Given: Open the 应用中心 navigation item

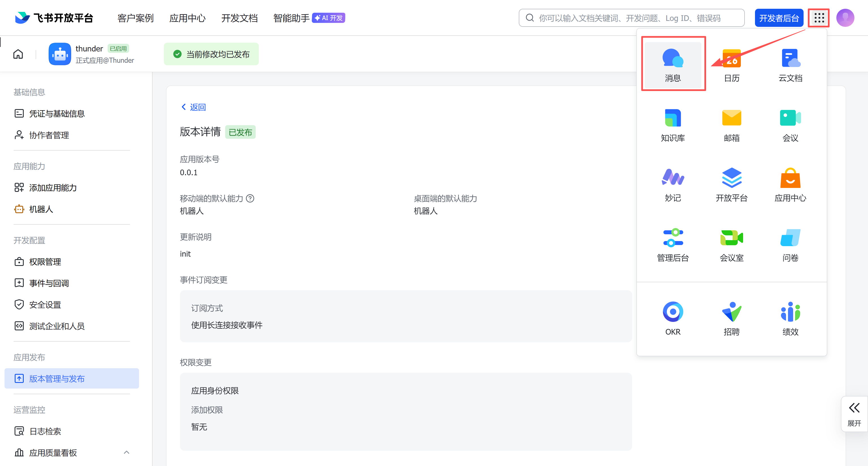Looking at the screenshot, I should tap(187, 18).
